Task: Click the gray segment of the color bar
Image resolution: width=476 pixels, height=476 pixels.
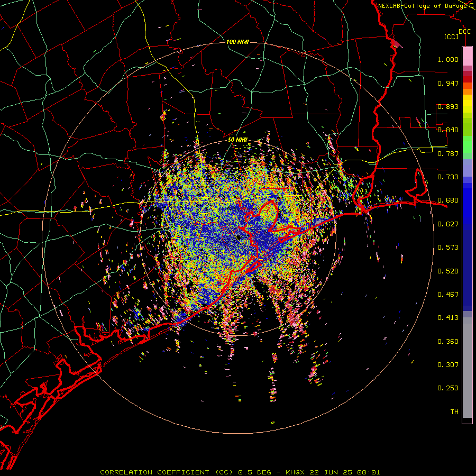Action: pos(467,368)
